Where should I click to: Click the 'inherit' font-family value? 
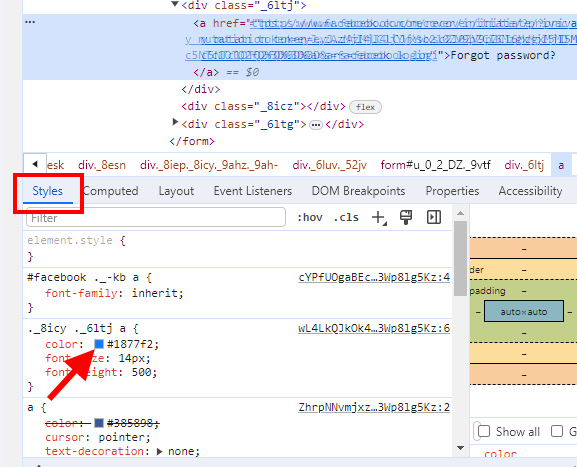point(155,293)
